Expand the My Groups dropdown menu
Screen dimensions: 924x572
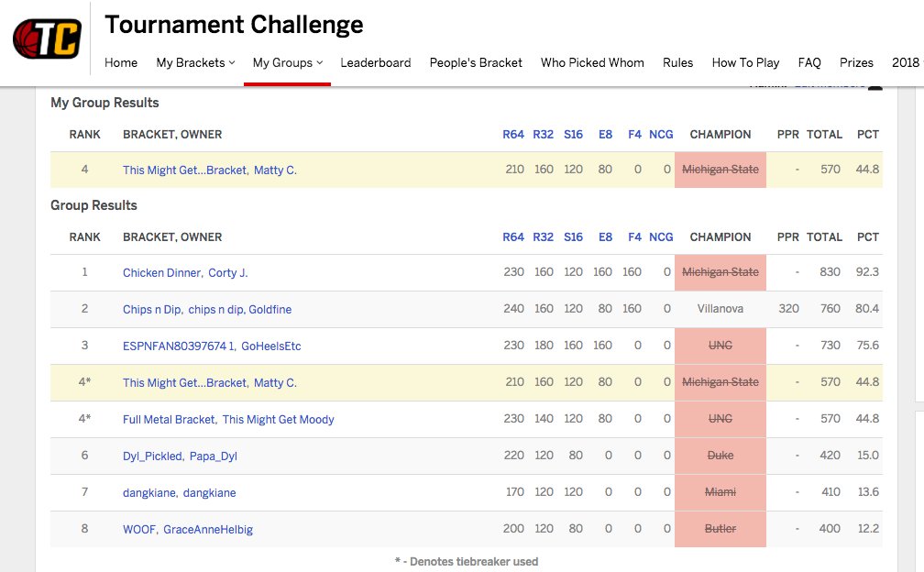coord(288,62)
